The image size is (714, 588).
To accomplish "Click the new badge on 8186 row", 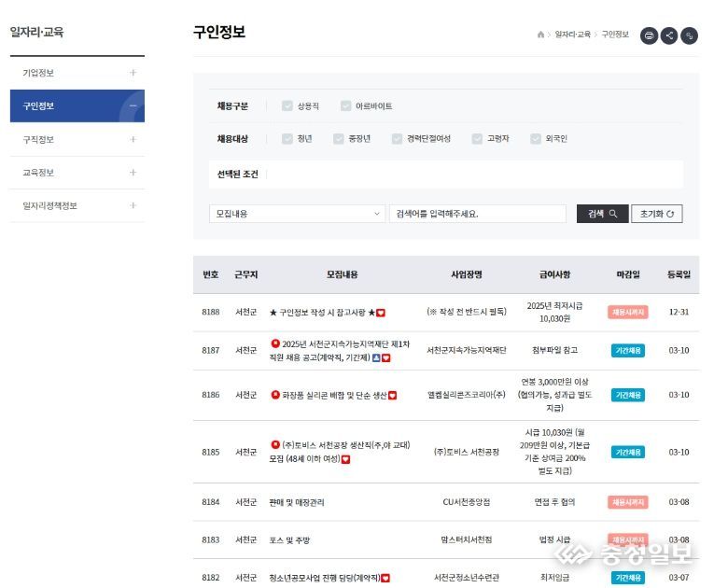I will click(275, 395).
